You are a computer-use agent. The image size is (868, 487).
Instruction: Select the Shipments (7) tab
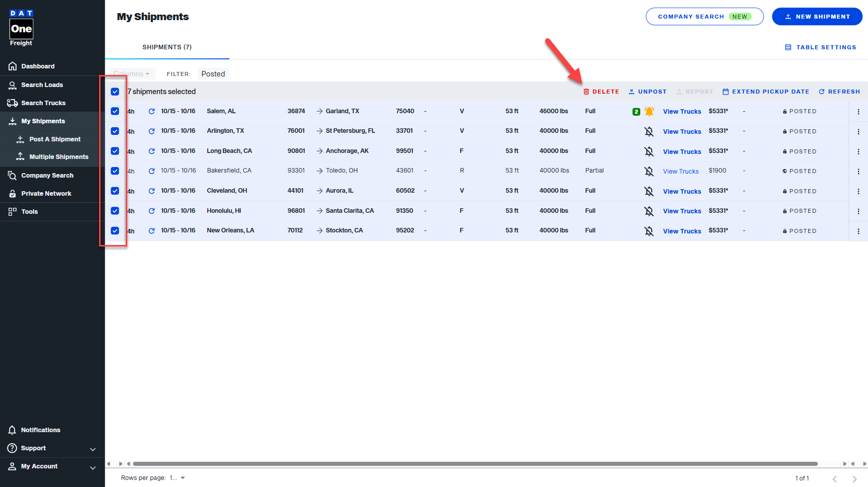167,47
